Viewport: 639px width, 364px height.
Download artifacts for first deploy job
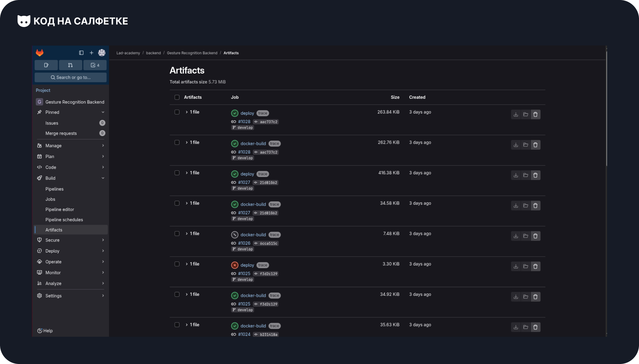[x=516, y=114]
